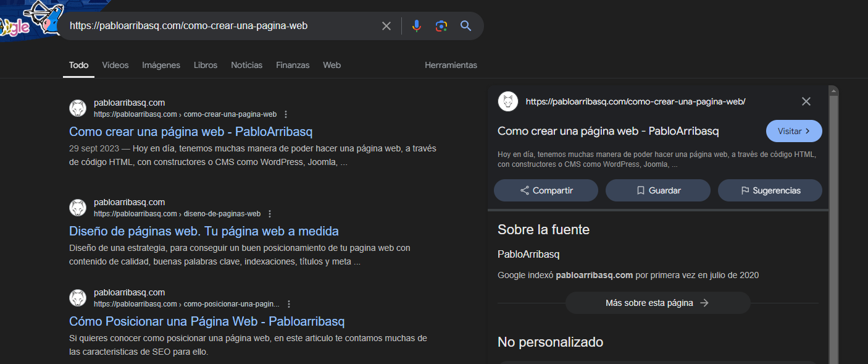868x364 pixels.
Task: Switch to the Todo tab
Action: click(x=78, y=65)
